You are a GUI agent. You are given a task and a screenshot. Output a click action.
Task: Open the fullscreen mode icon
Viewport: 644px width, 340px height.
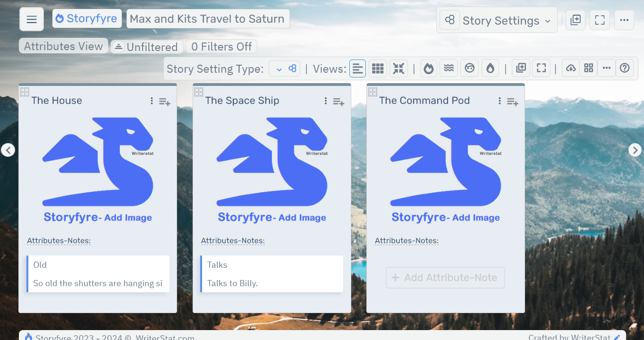point(541,68)
